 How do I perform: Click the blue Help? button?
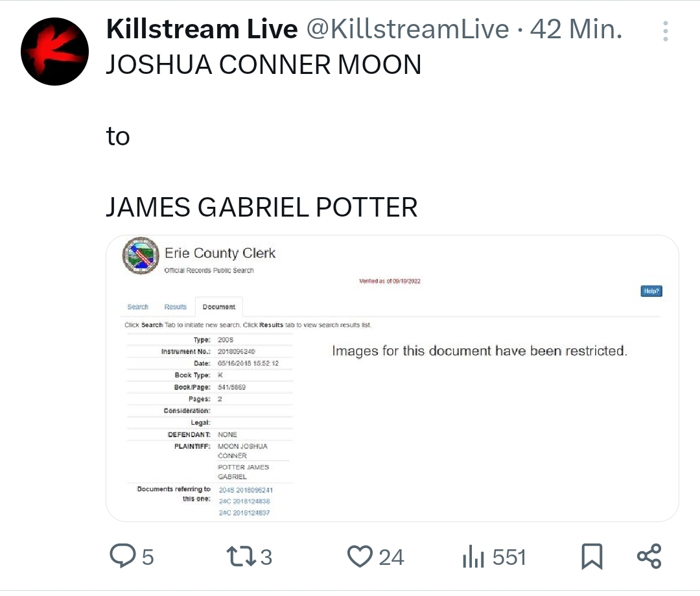coord(651,291)
